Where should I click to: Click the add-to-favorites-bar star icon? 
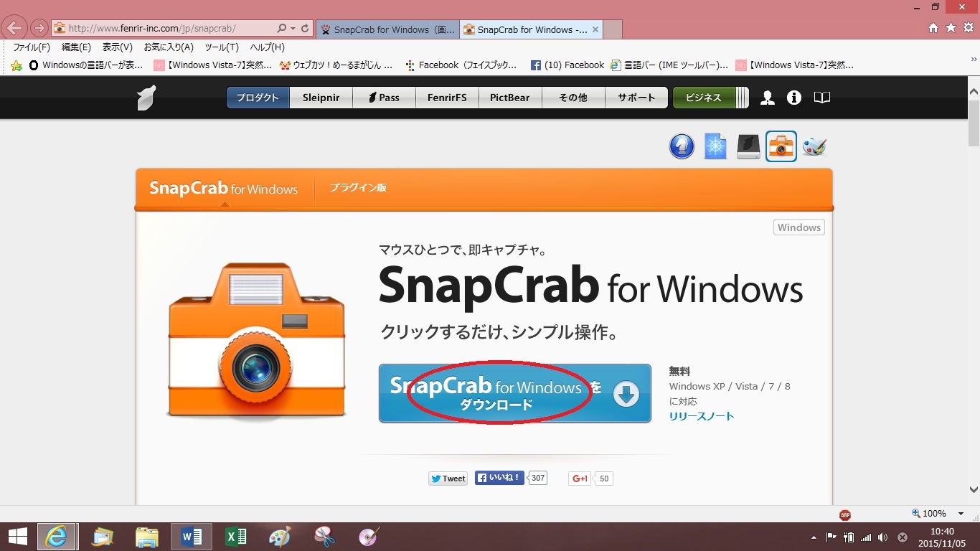17,65
